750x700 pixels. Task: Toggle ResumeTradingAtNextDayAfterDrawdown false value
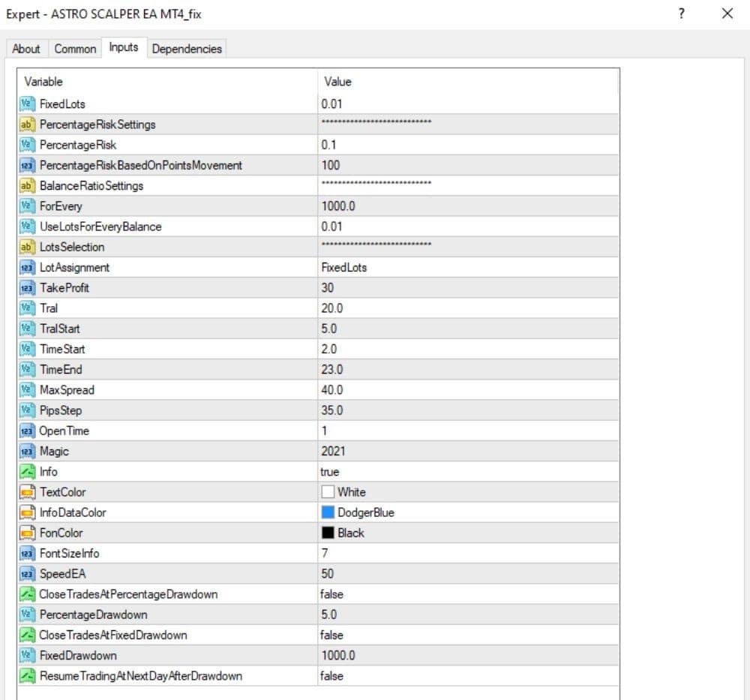tap(468, 676)
